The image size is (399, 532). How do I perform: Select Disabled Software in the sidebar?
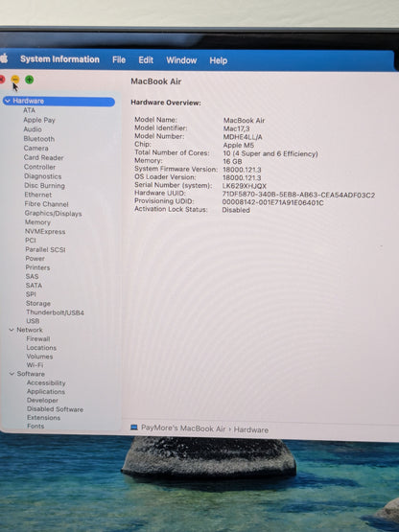(x=55, y=409)
